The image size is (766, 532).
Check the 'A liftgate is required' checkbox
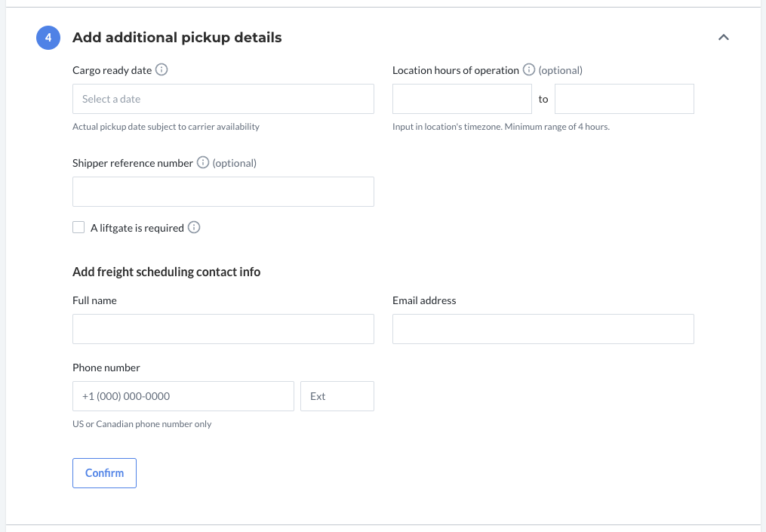(x=78, y=227)
